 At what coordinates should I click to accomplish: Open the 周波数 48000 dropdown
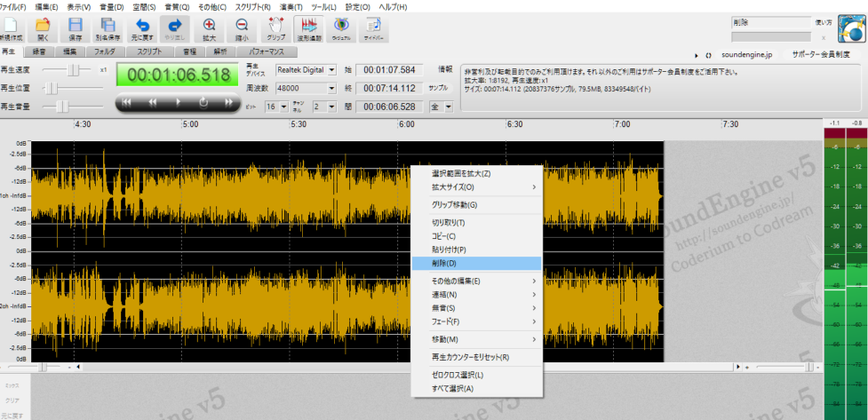(332, 89)
